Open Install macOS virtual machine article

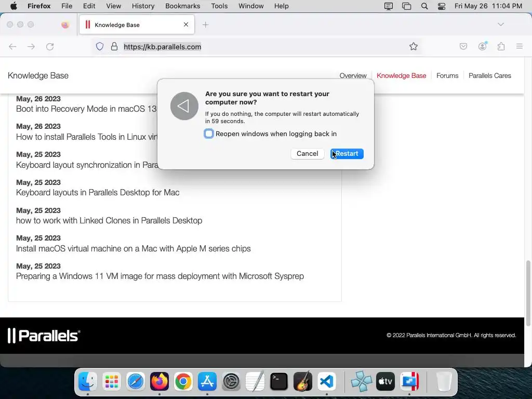pos(134,248)
